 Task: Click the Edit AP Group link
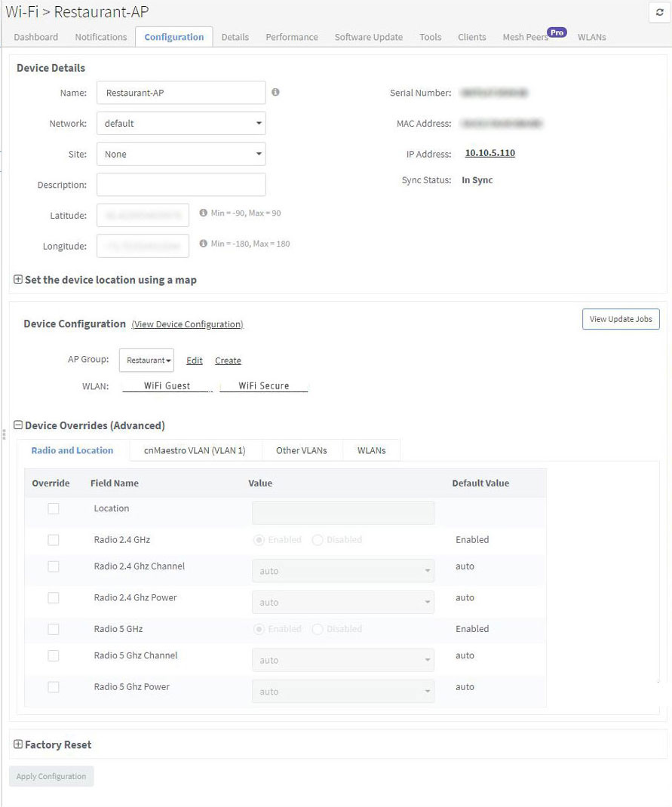195,361
